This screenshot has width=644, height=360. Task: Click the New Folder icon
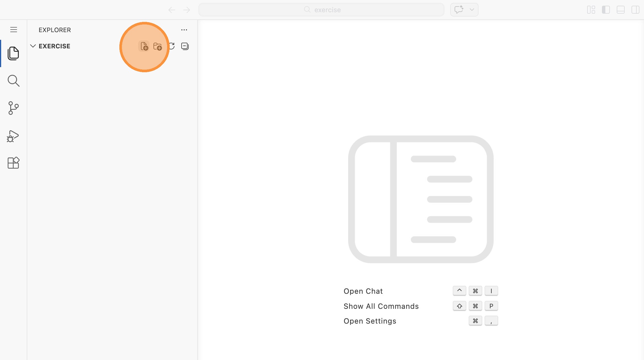tap(157, 46)
